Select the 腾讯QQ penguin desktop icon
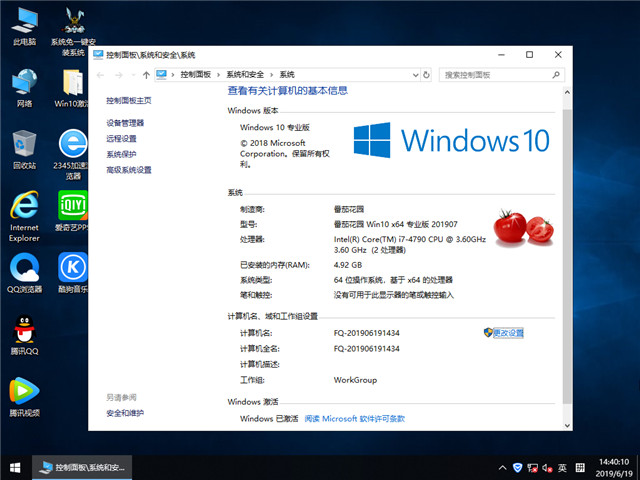Viewport: 640px width, 480px height. coord(24,335)
